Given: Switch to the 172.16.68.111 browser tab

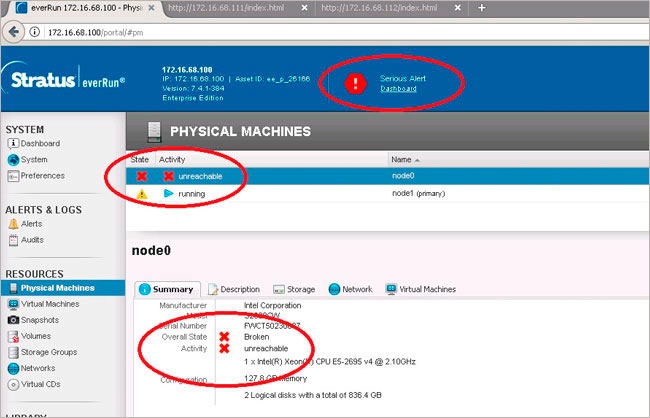Looking at the screenshot, I should click(226, 8).
